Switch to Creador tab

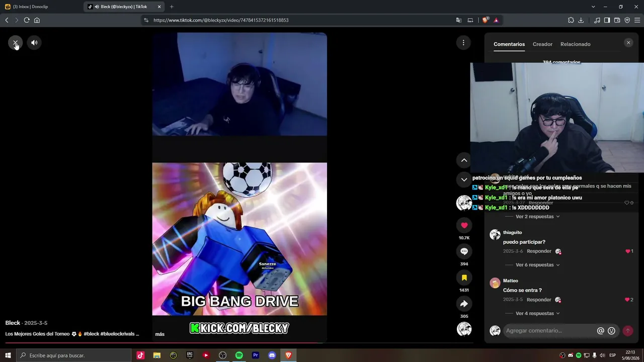click(542, 44)
